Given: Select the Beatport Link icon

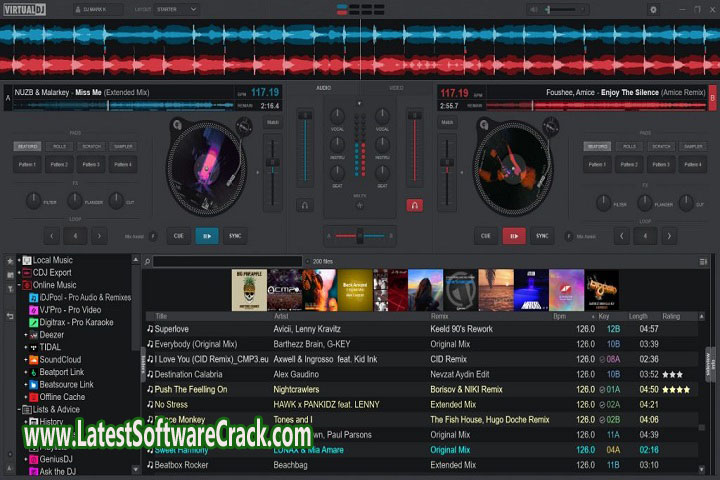Looking at the screenshot, I should pyautogui.click(x=34, y=372).
